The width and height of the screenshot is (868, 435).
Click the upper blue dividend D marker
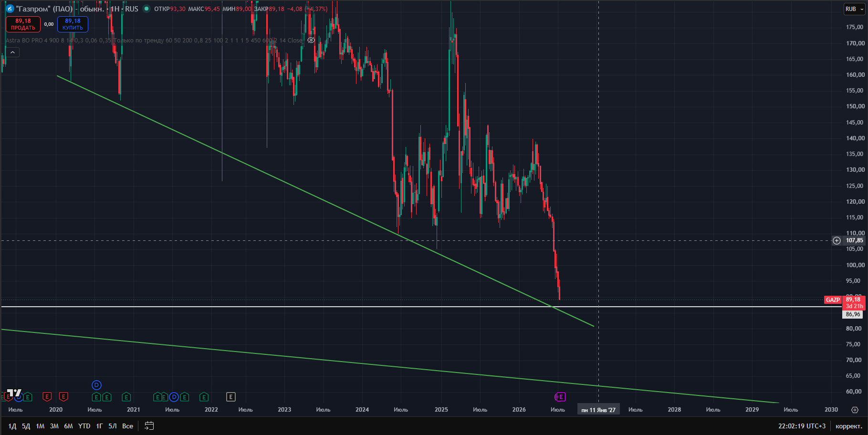click(x=96, y=385)
